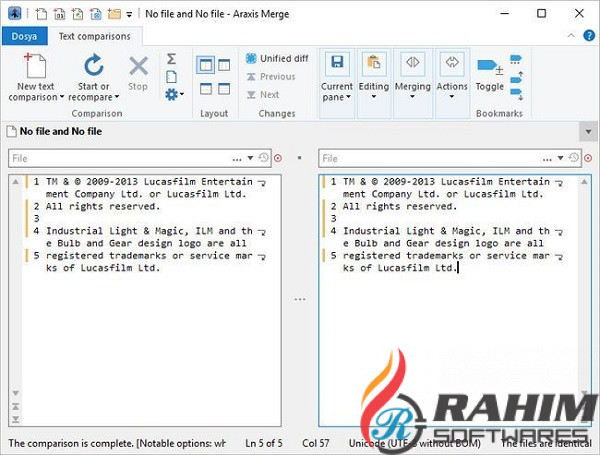600x455 pixels.
Task: Jump to last change in left pane
Action: pos(15,419)
